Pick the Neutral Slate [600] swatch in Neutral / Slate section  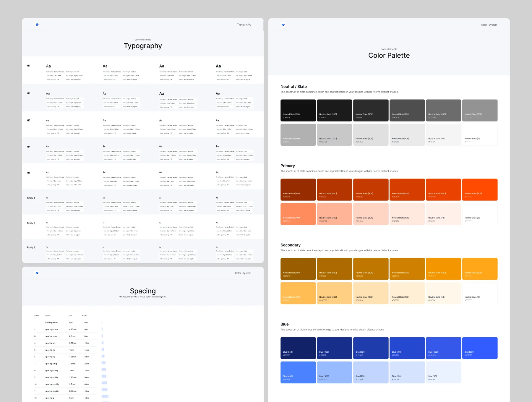(x=443, y=111)
